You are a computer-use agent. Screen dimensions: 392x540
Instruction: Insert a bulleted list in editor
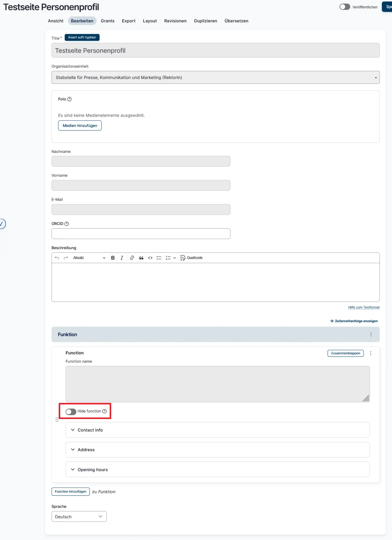pyautogui.click(x=159, y=258)
